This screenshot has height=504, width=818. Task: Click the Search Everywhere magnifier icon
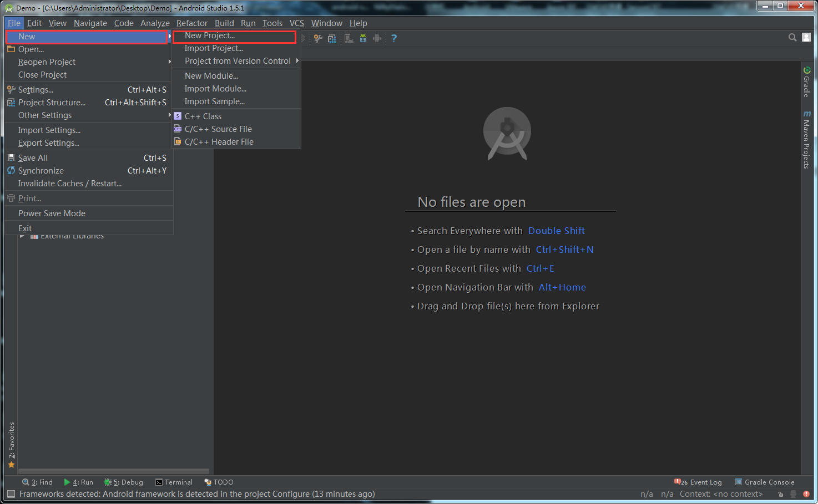(792, 37)
